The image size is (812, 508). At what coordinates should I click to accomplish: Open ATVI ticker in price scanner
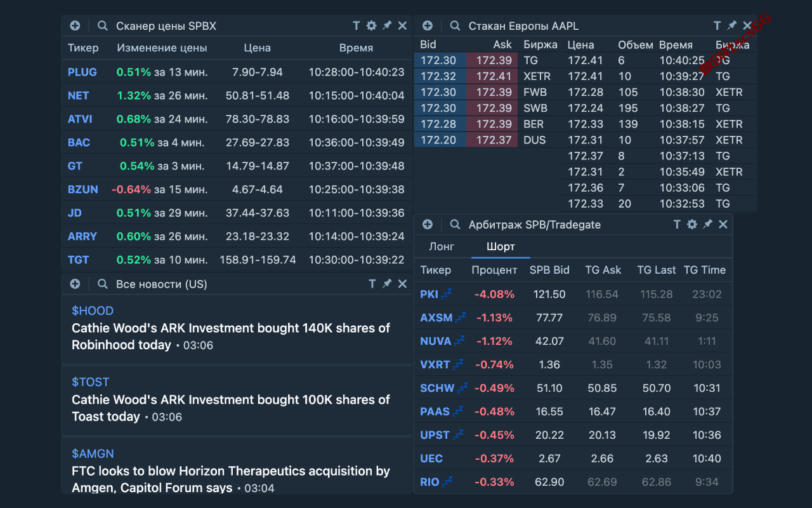coord(80,119)
